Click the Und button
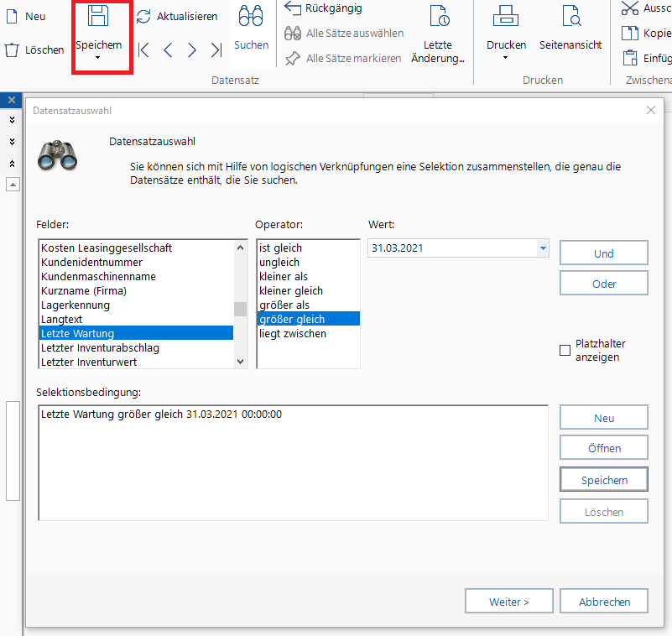 tap(603, 253)
